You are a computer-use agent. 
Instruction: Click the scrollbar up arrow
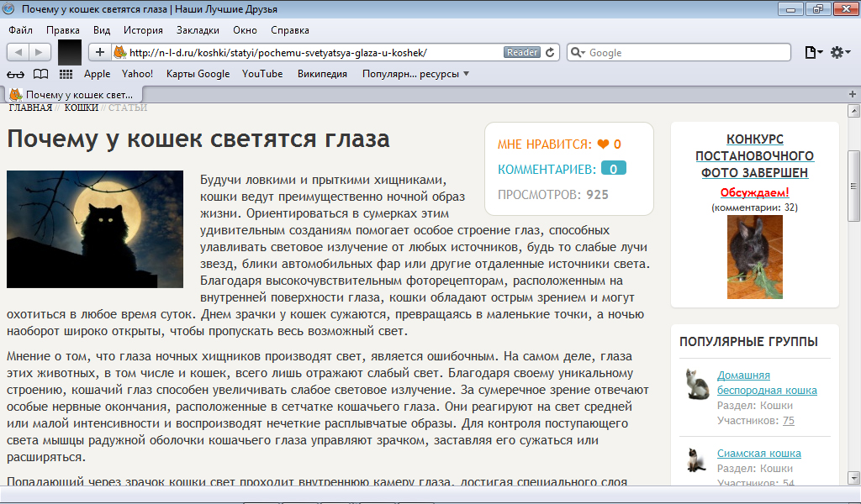(853, 112)
